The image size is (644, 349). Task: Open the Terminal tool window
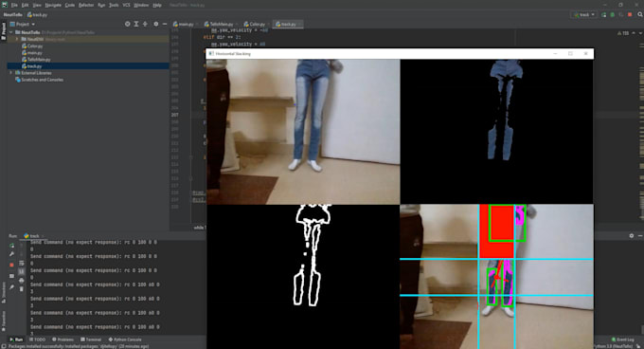(91, 340)
